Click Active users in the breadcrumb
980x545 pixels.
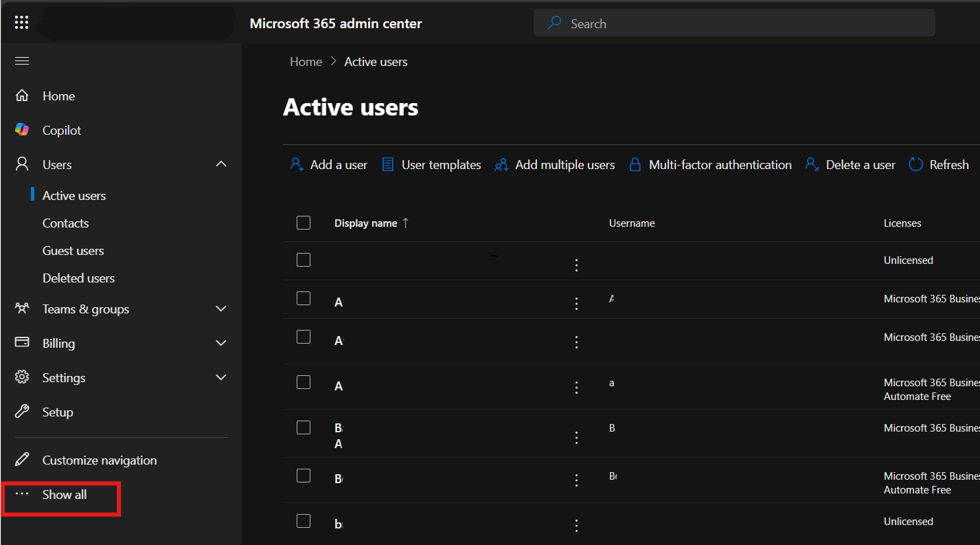click(376, 62)
